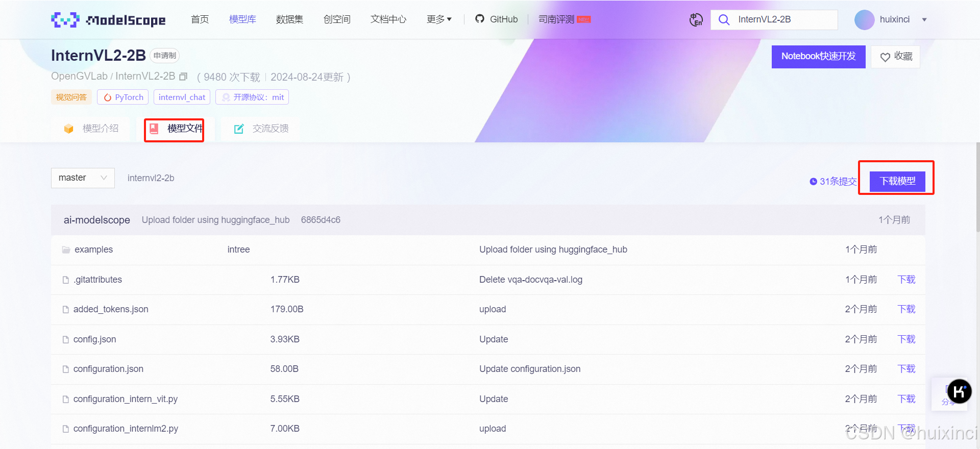Copy the OpenGVLab/InternVL2-2B model ID
Image resolution: width=980 pixels, height=449 pixels.
coord(183,77)
